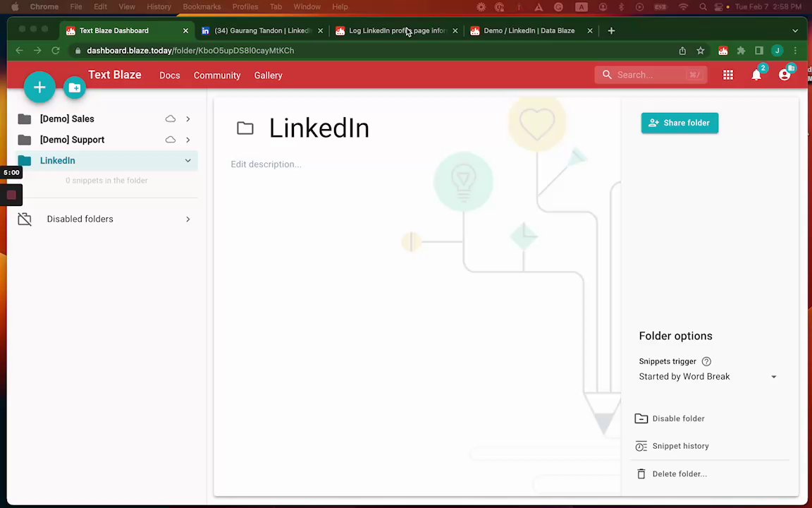The height and width of the screenshot is (508, 812).
Task: Click the new snippet plus button
Action: 39,87
